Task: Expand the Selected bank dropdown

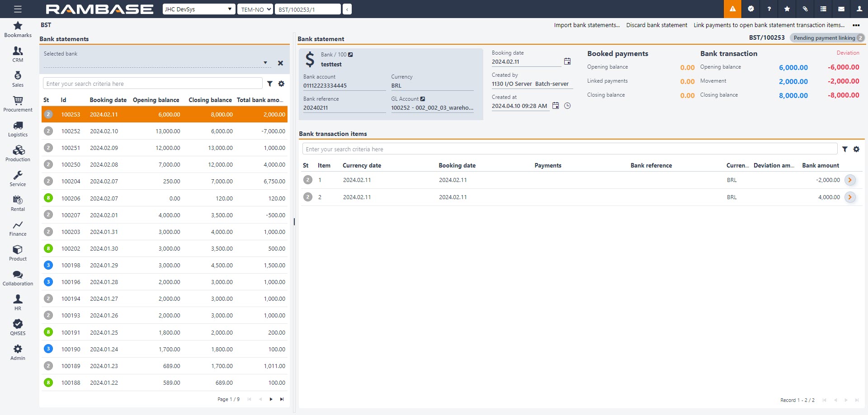Action: coord(265,63)
